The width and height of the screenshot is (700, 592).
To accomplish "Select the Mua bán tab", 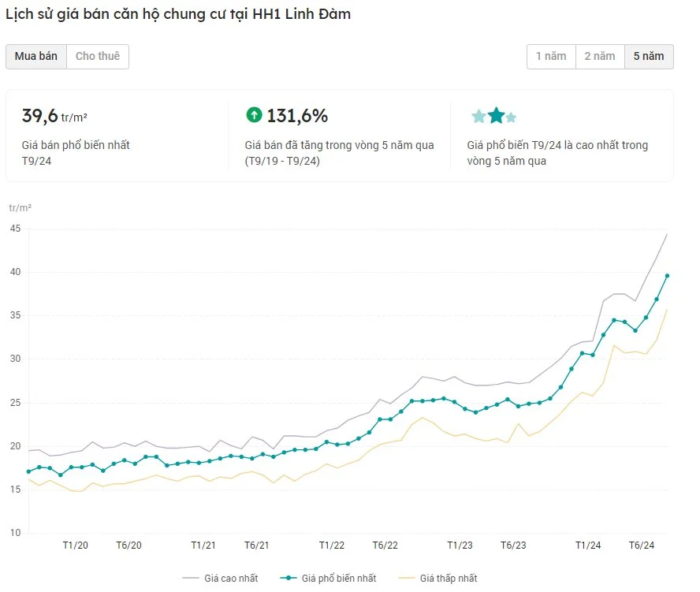I will point(36,56).
